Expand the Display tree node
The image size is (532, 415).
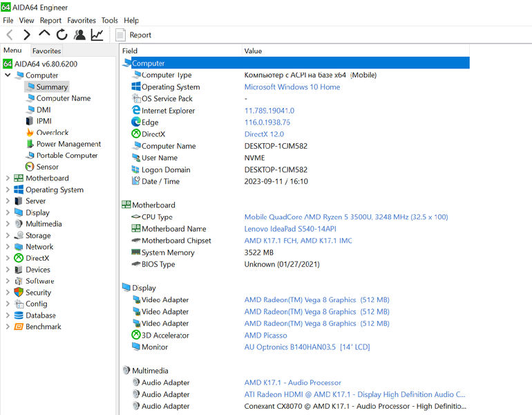click(8, 212)
